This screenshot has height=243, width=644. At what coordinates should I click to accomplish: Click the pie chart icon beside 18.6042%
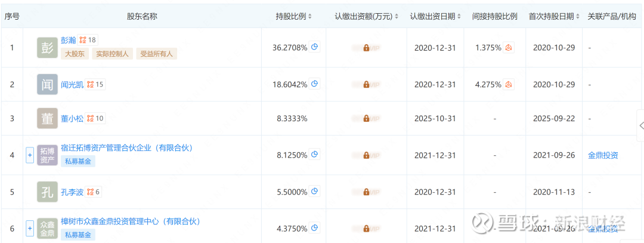(315, 84)
